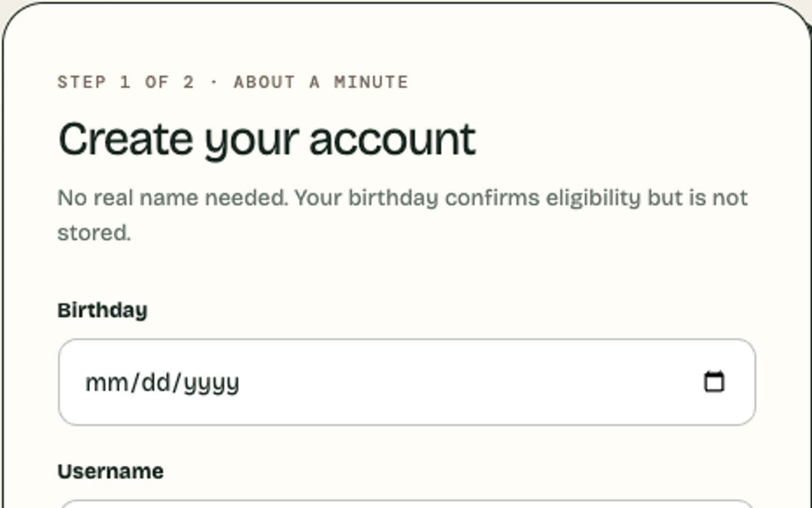Select the mm month segment
This screenshot has height=508, width=812.
[x=106, y=383]
